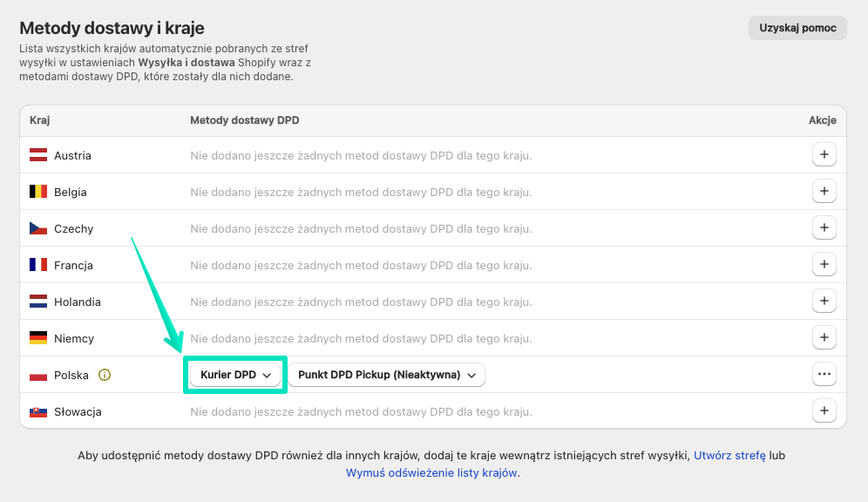868x502 pixels.
Task: Select the Austria country name
Action: (x=72, y=155)
